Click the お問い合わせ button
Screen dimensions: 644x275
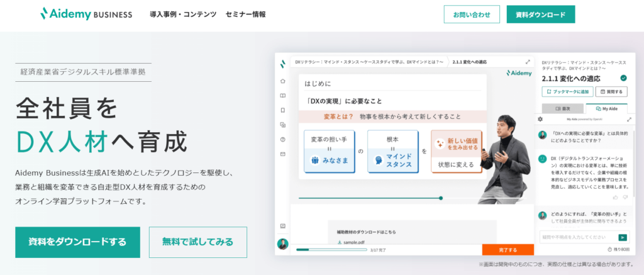[x=472, y=14]
